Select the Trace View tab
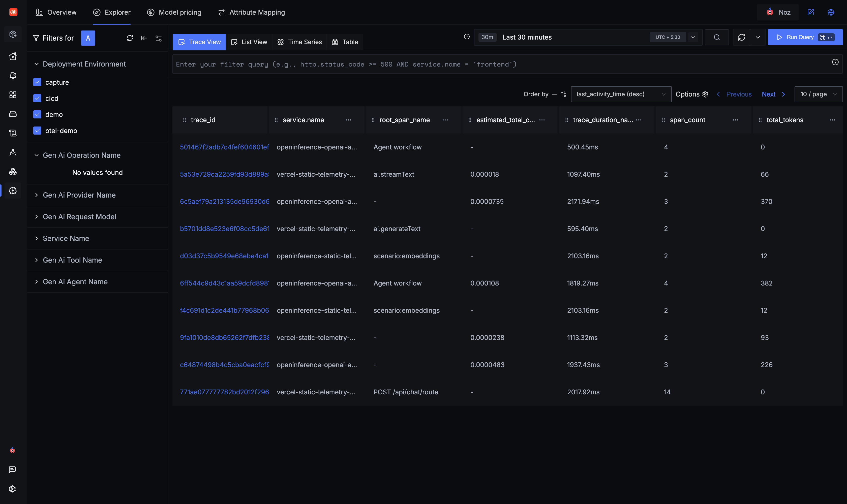The image size is (847, 504). tap(199, 42)
